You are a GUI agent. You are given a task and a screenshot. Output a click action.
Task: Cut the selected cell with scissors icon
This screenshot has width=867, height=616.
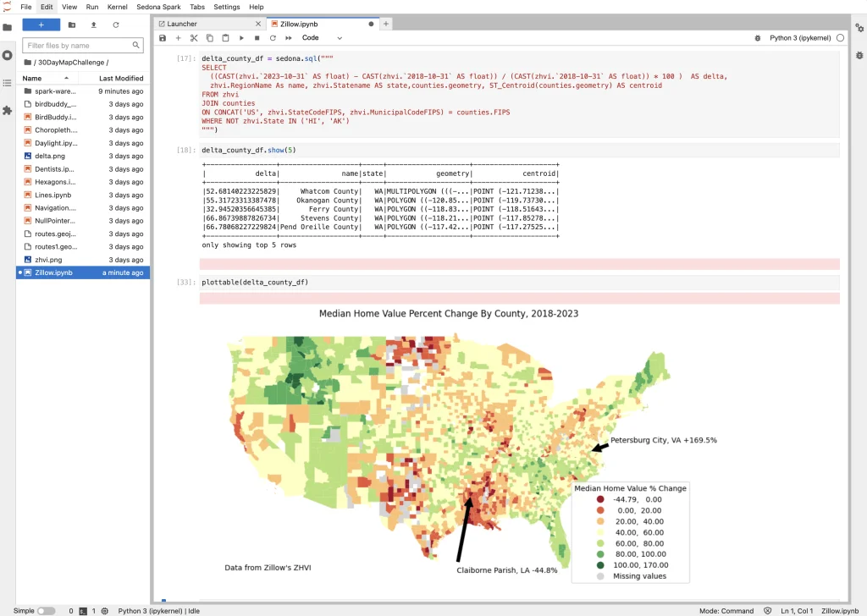[x=194, y=38]
